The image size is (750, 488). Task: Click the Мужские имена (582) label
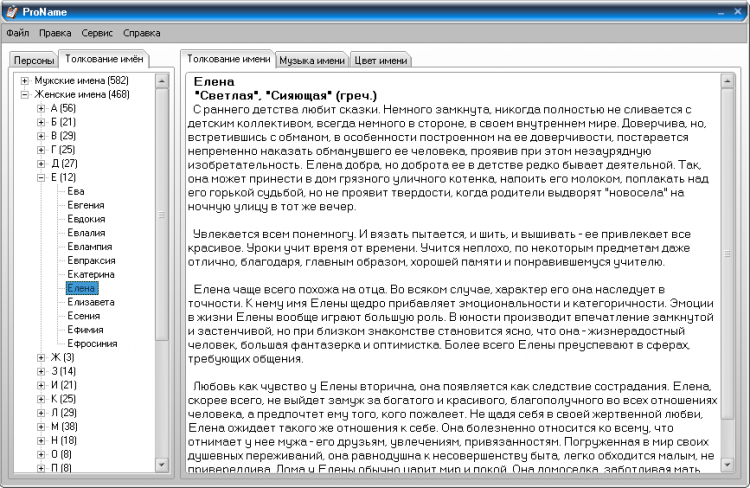point(81,81)
